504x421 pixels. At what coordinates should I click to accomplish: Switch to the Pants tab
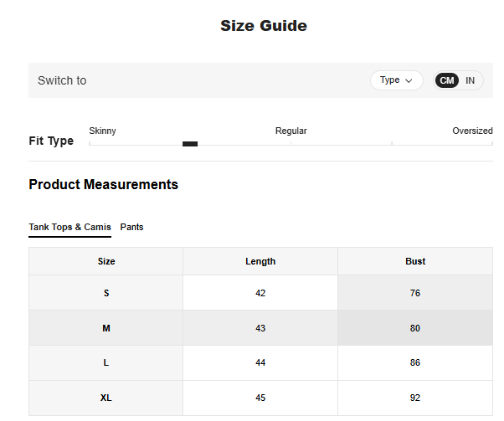[131, 227]
